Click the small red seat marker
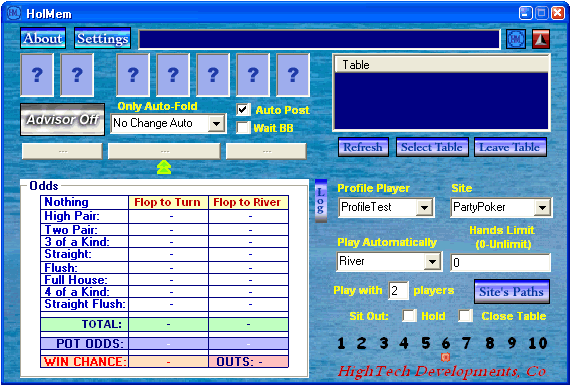 click(x=445, y=357)
